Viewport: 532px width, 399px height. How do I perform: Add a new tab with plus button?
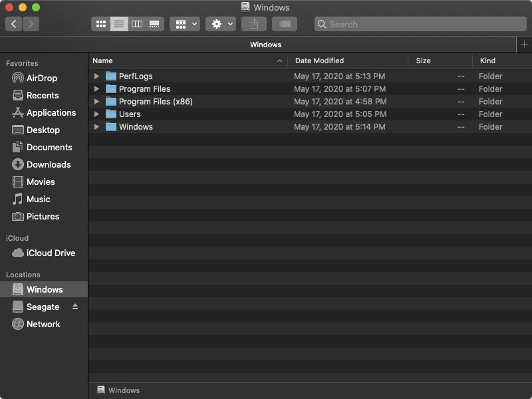click(524, 45)
